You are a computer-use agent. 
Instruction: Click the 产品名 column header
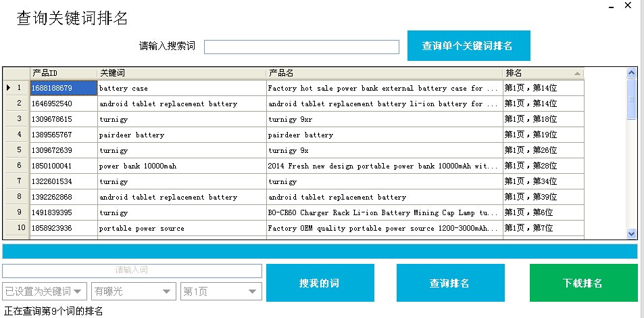click(x=384, y=73)
